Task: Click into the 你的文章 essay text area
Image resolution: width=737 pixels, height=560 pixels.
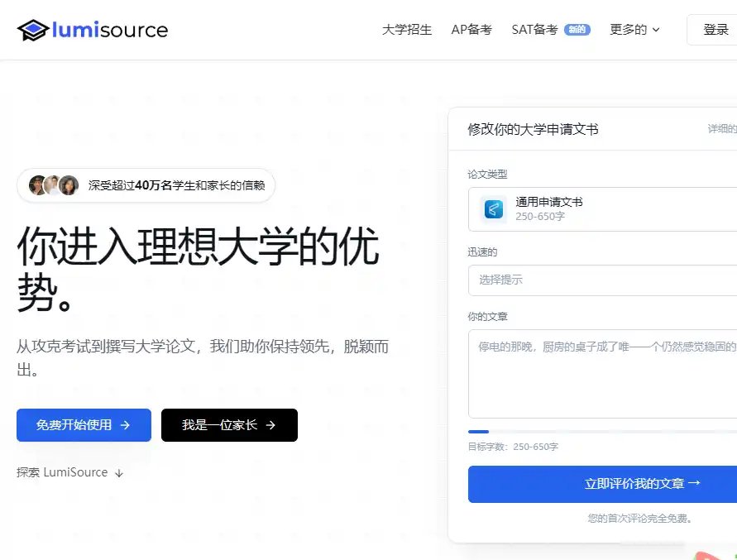Action: tap(602, 374)
